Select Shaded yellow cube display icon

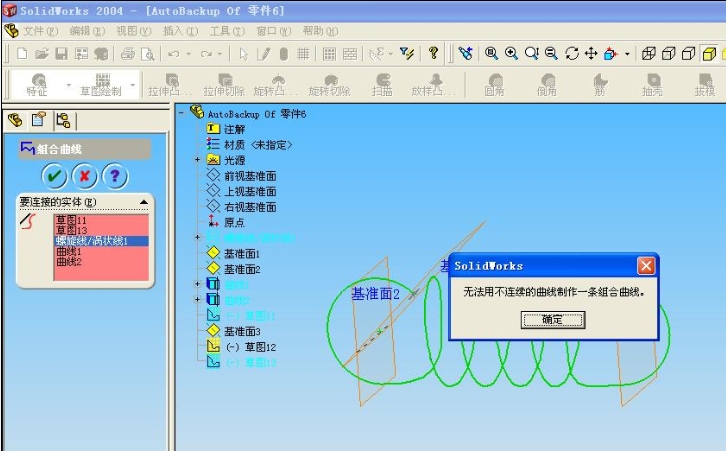709,54
